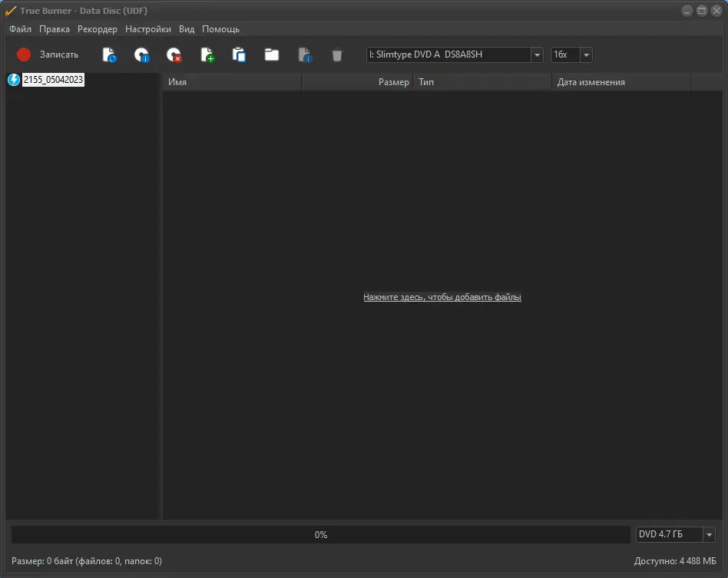
Task: Click the 'I: Slimtype DVD A DS8A8SH' drive text
Action: tap(425, 54)
